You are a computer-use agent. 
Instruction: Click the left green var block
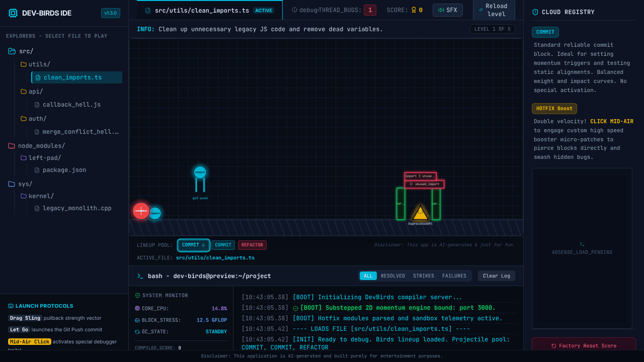click(x=400, y=204)
